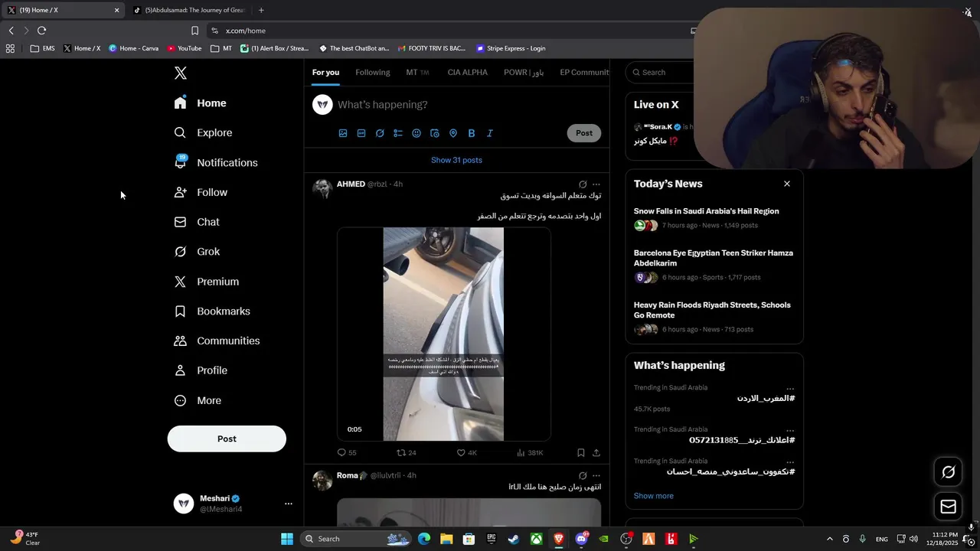Open more options on AHMED's post
Screen dimensions: 980x551
[596, 184]
